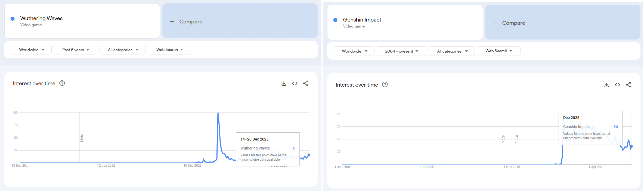Open Web Search dropdown in Wuthering Waves panel
Screen dimensions: 644x192
(x=169, y=50)
